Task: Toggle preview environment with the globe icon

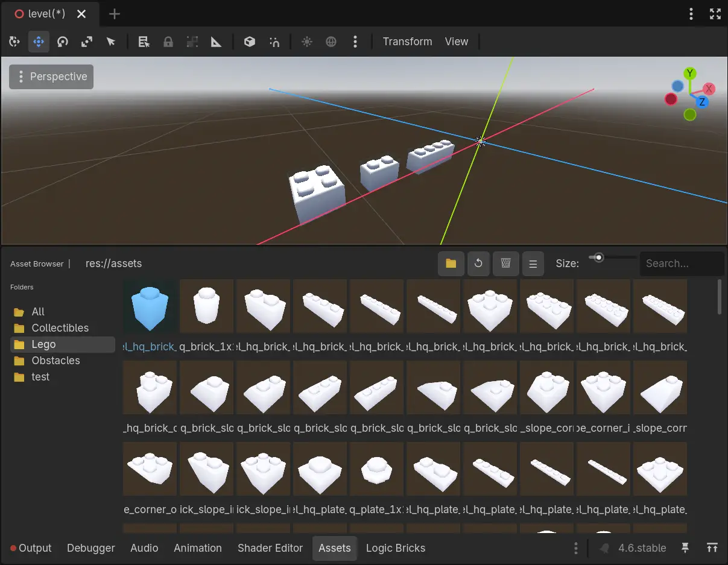Action: 331,42
